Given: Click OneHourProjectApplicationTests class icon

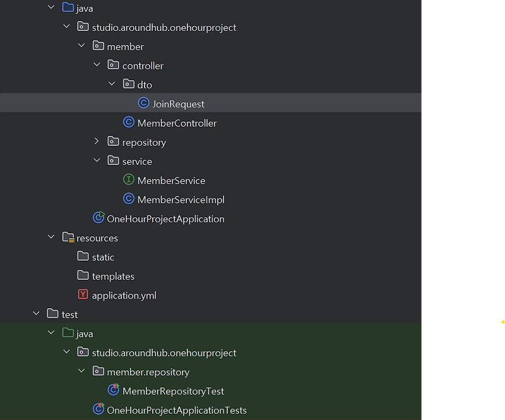Looking at the screenshot, I should point(98,409).
